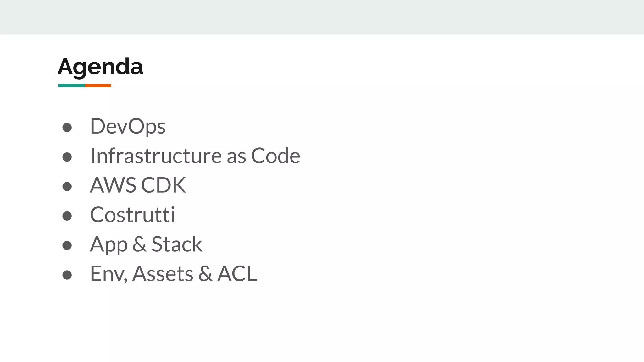The width and height of the screenshot is (644, 362).
Task: Click the word ACL in the last bullet
Action: point(237,274)
